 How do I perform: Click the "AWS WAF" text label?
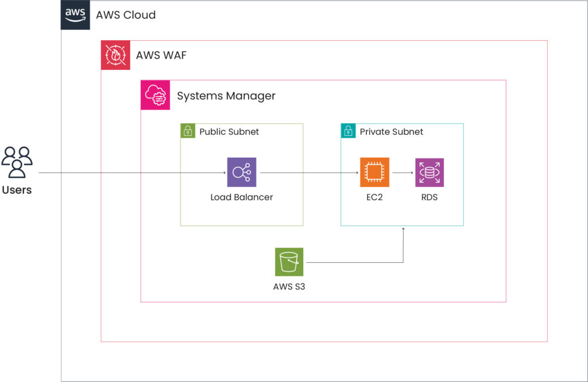coord(161,56)
